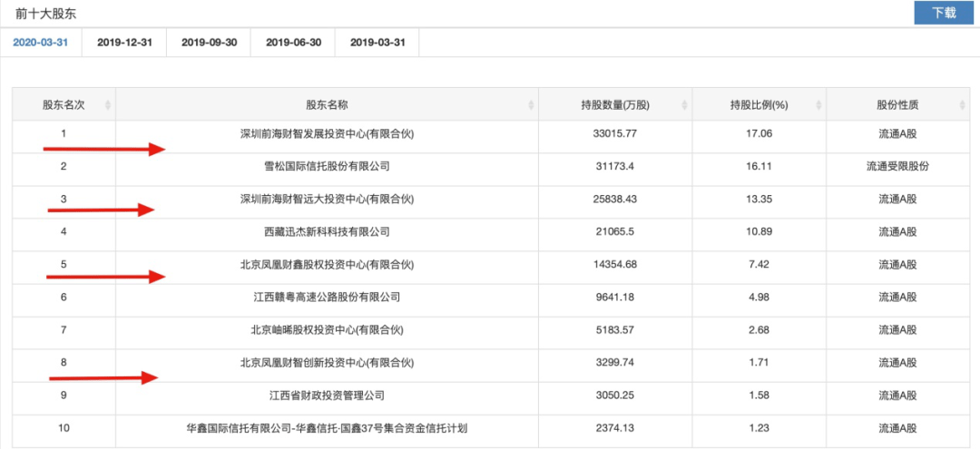Screen dimensions: 980x449
Task: Click share count 3050.25
Action: 614,395
